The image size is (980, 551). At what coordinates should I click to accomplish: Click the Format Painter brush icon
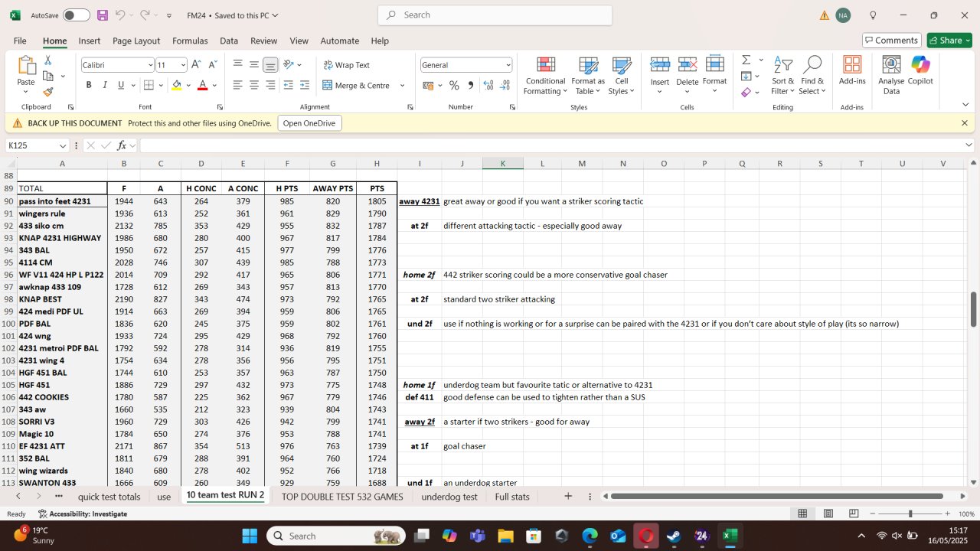[x=48, y=93]
